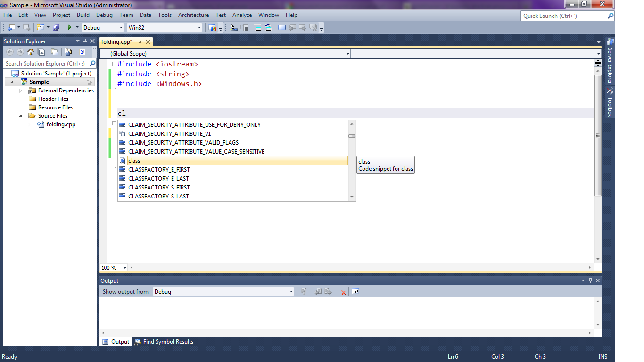Screen dimensions: 644x362
Task: Unpin the Output window
Action: coord(590,280)
